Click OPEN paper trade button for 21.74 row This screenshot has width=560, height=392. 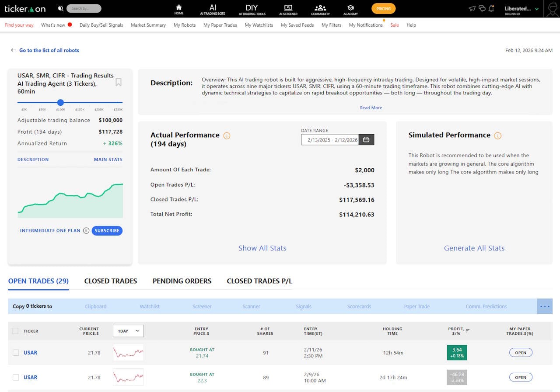[521, 353]
